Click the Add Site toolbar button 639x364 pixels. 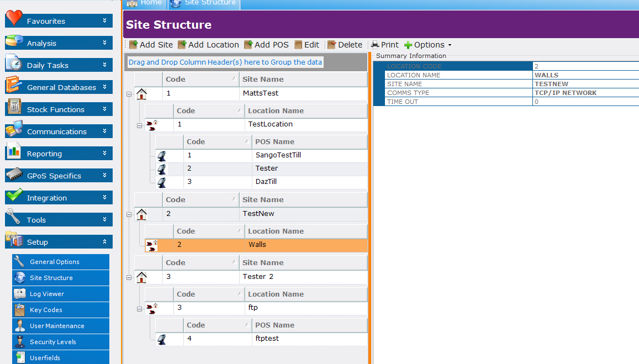(151, 45)
